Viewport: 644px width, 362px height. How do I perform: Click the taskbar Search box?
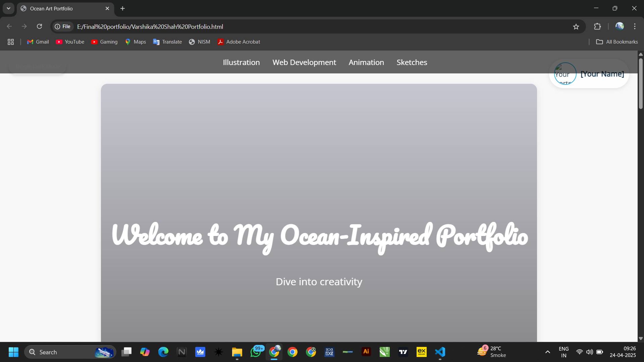pos(70,352)
